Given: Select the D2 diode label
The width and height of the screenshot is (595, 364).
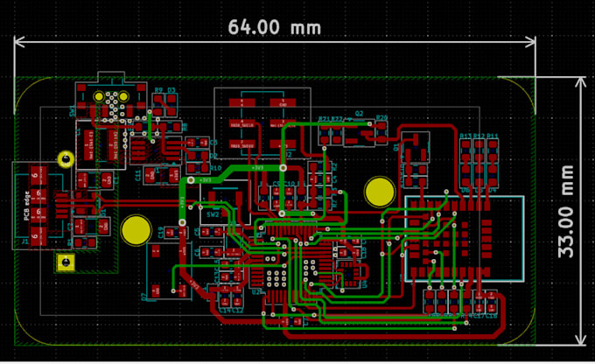Looking at the screenshot, I should tap(213, 156).
